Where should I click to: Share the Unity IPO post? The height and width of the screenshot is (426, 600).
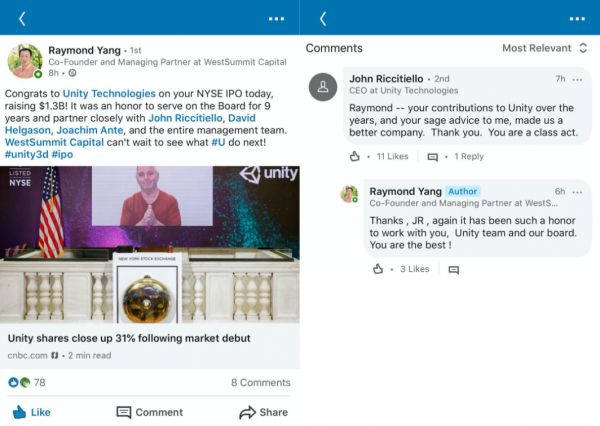tap(263, 411)
